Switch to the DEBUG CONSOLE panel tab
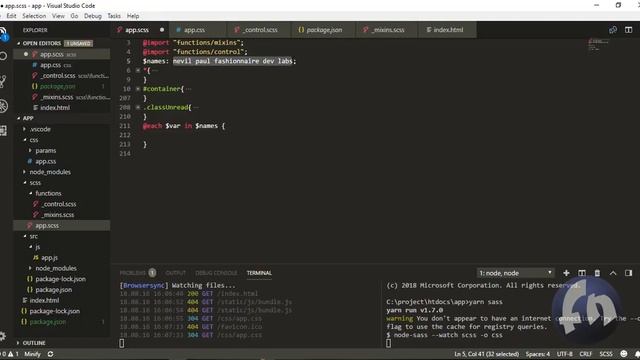The width and height of the screenshot is (640, 360). coord(216,273)
